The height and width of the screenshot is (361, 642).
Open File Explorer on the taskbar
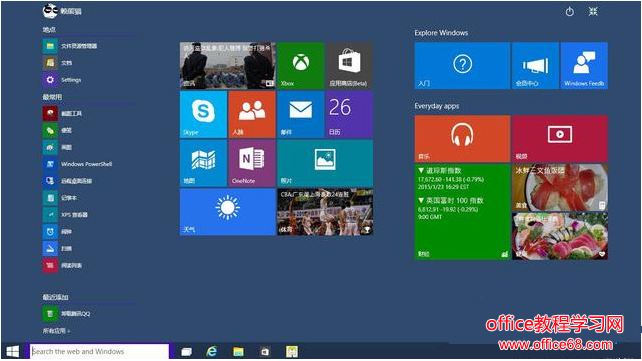click(x=238, y=352)
